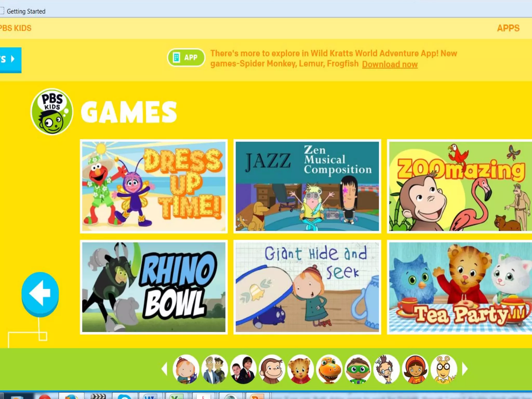Launch the Dress Up Time game thumbnail
The width and height of the screenshot is (532, 399).
[x=154, y=186]
